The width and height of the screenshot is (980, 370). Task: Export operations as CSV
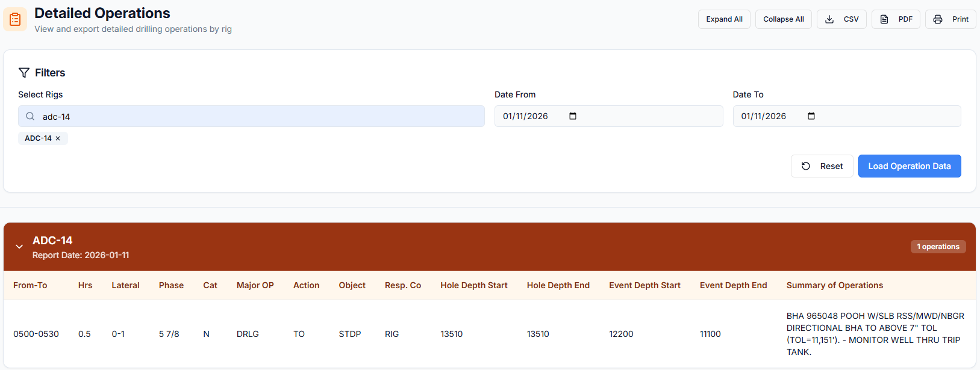click(841, 19)
